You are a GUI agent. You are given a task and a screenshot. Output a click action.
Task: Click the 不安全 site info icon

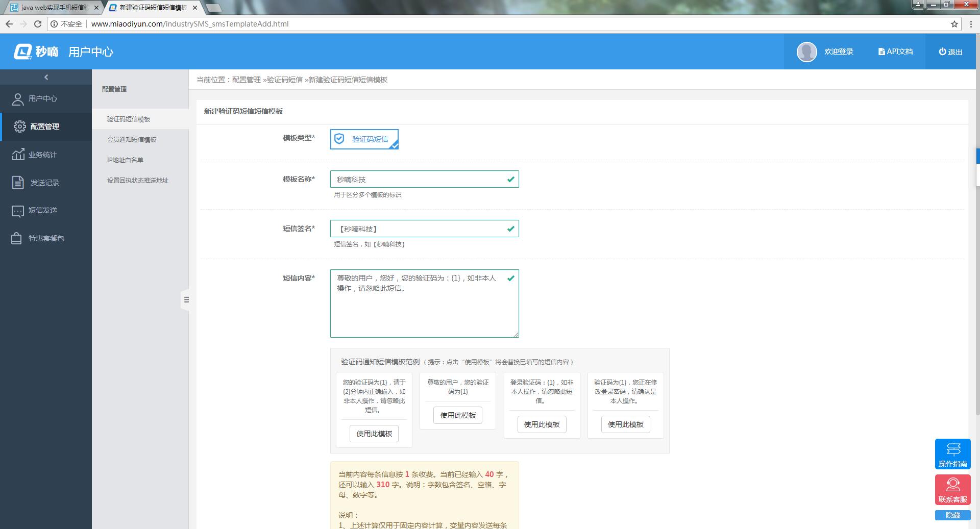54,24
